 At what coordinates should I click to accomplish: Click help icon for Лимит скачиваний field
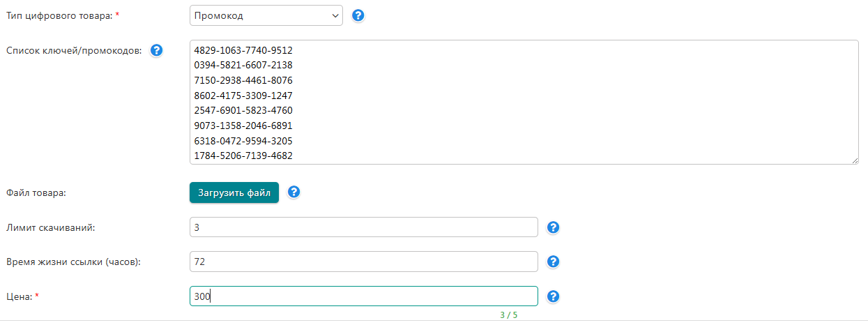(x=553, y=227)
